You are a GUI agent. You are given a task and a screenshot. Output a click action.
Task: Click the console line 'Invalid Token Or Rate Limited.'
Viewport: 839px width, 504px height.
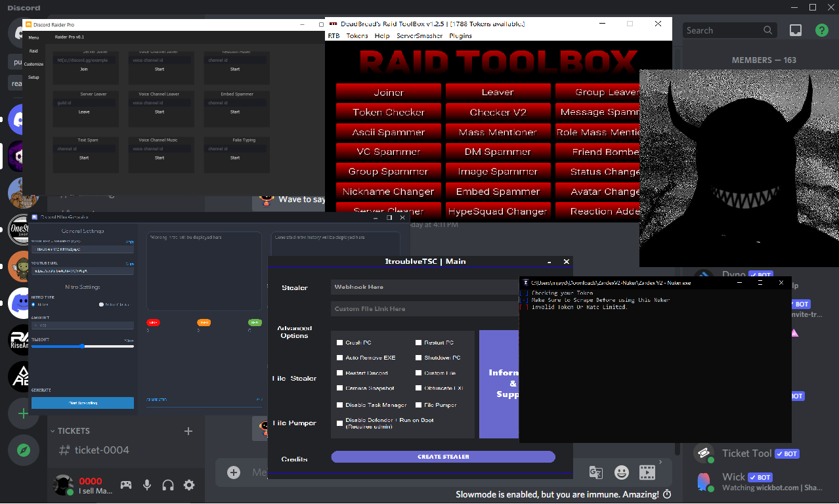(x=580, y=307)
